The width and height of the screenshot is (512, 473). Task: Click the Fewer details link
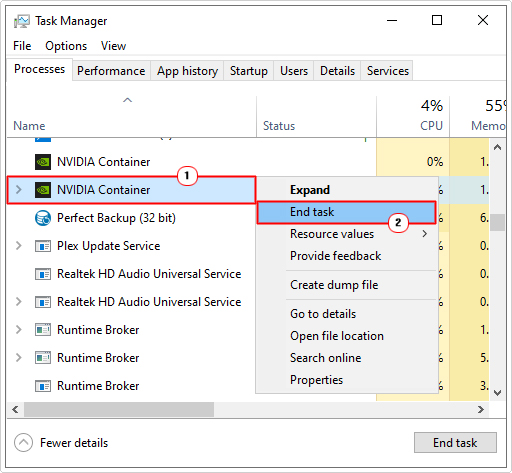tap(74, 443)
